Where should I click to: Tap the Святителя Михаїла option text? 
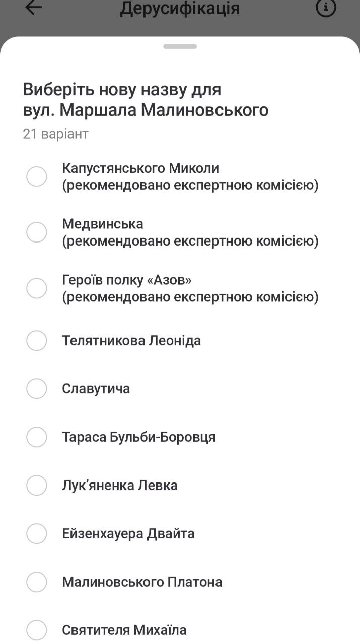(x=124, y=630)
